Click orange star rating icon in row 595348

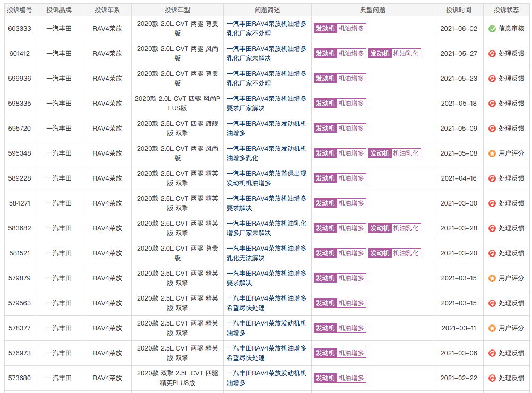click(x=492, y=153)
